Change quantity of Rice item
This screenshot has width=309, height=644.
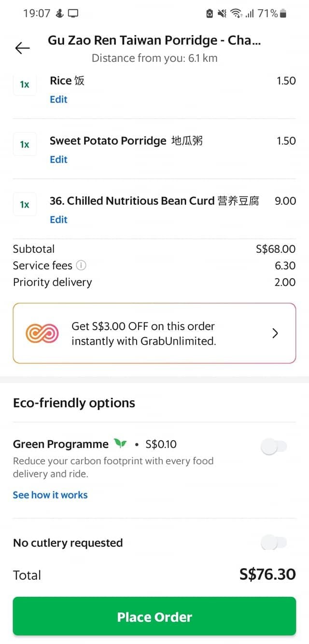pyautogui.click(x=25, y=84)
